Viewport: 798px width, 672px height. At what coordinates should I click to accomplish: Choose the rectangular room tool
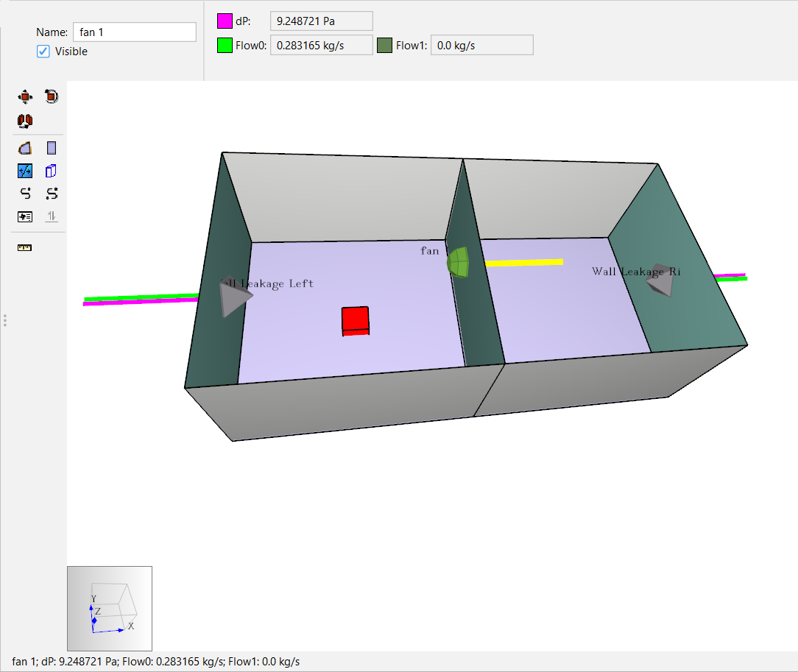(52, 148)
